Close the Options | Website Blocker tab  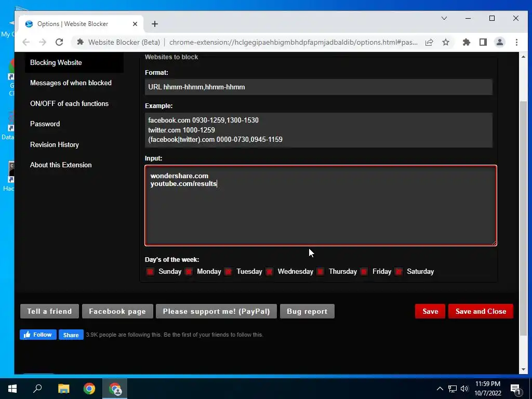(x=135, y=24)
